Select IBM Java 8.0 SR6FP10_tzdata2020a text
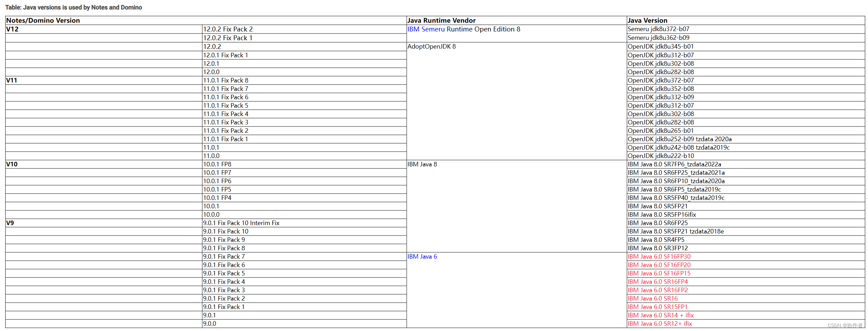 point(676,181)
